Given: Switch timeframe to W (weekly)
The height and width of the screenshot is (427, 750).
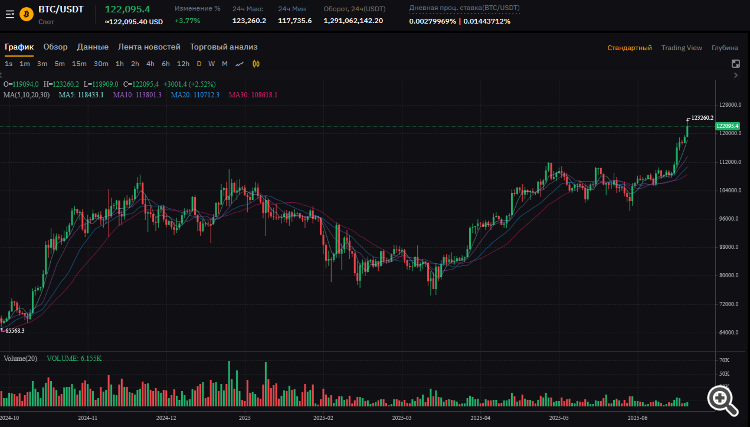Looking at the screenshot, I should click(x=211, y=63).
